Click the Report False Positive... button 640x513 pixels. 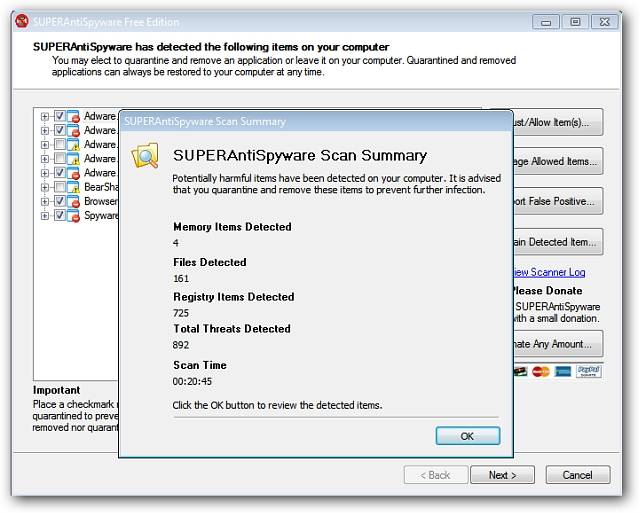pyautogui.click(x=558, y=201)
